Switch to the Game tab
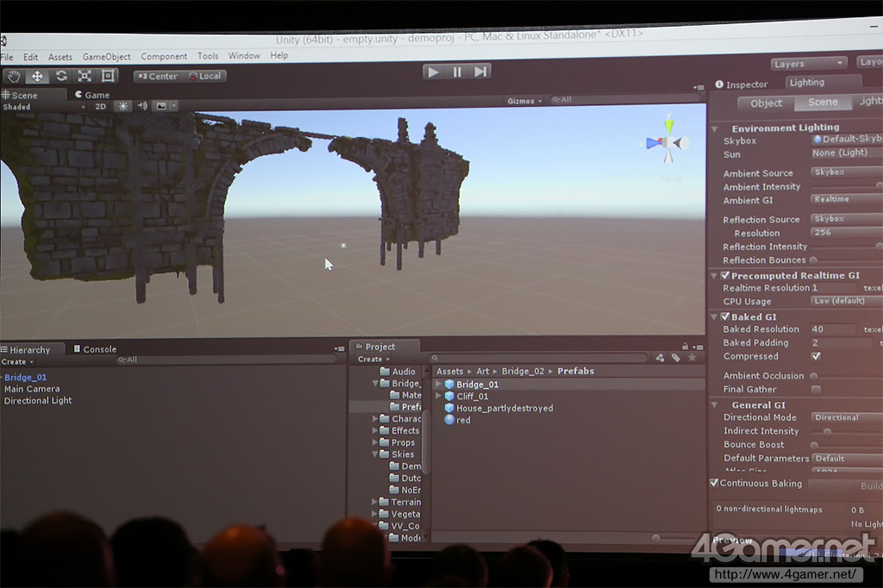The height and width of the screenshot is (588, 883). (96, 95)
